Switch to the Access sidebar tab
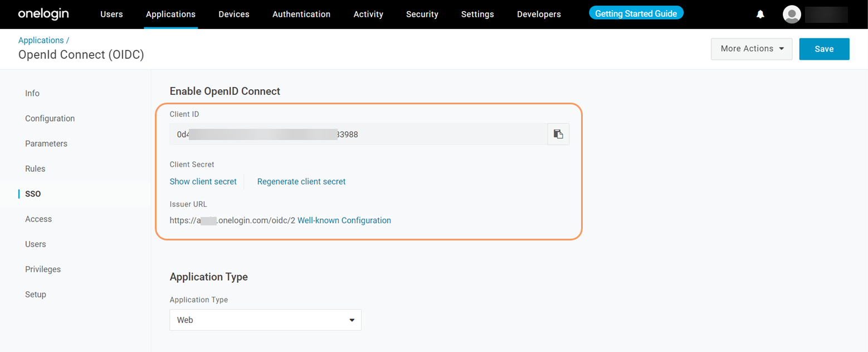 [x=38, y=219]
